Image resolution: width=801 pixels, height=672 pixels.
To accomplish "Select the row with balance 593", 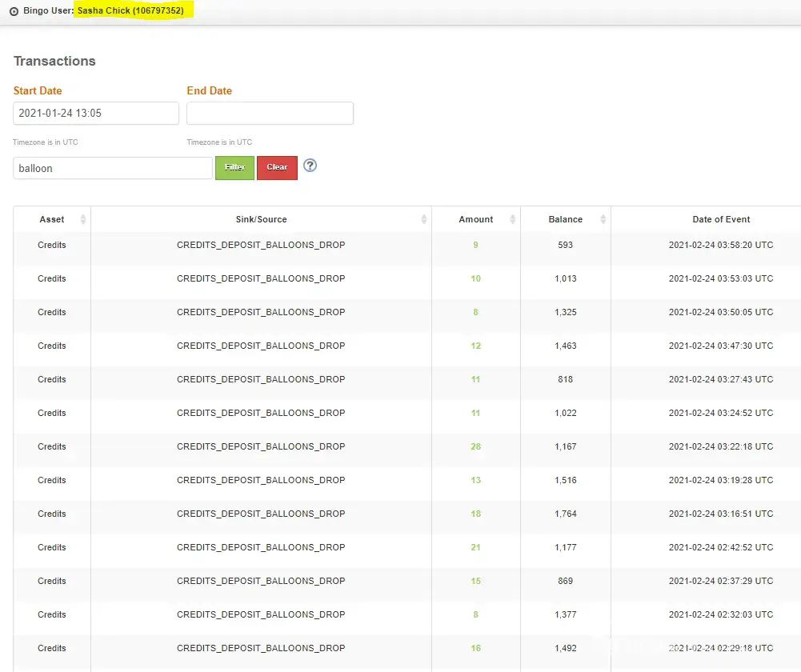I will pyautogui.click(x=566, y=245).
